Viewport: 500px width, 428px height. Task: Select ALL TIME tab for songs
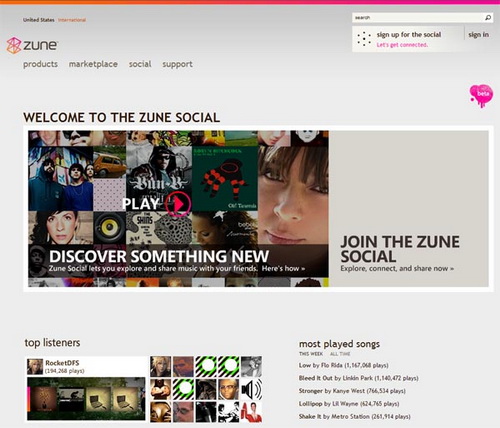coord(340,354)
